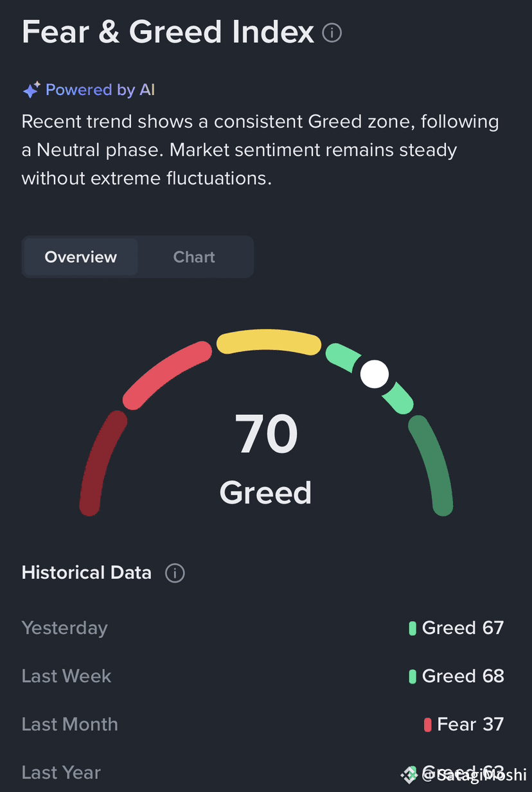
Task: Click the info icon next to Historical Data
Action: (x=175, y=573)
